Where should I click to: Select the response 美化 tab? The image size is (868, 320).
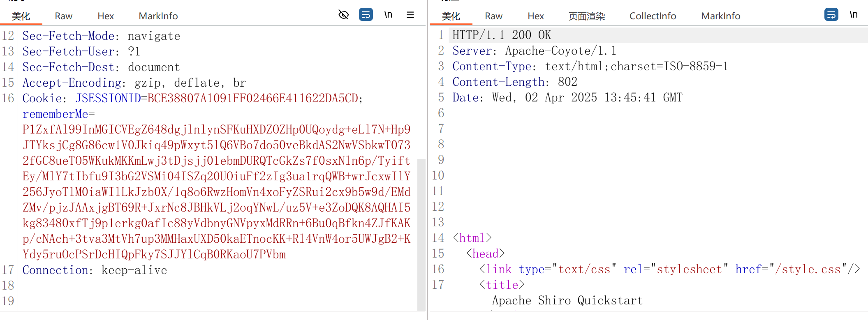(451, 16)
